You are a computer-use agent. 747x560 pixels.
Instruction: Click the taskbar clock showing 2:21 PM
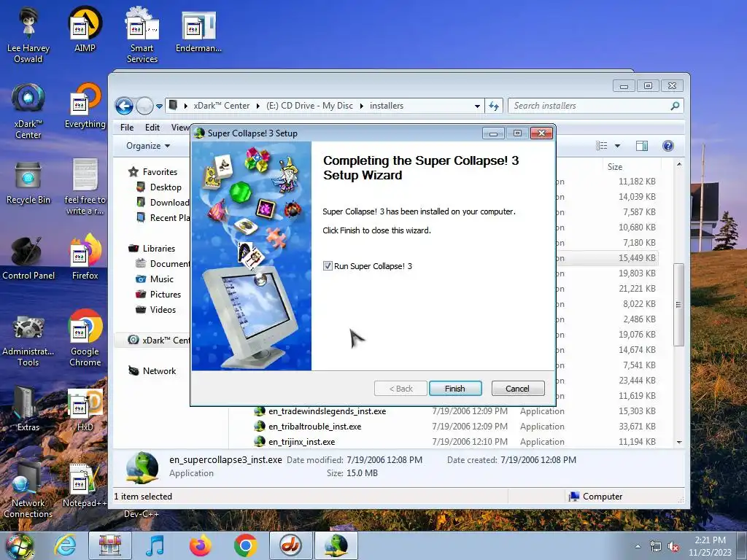pyautogui.click(x=710, y=546)
